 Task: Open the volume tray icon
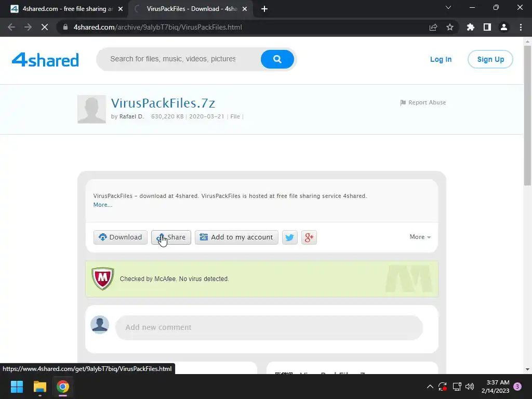tap(470, 387)
